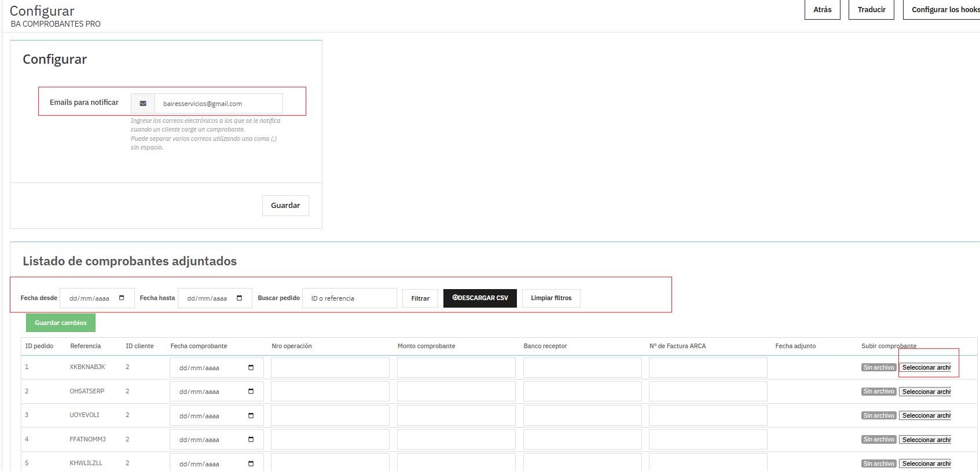
Task: Open calendar icon for order 3 Fecha comprobante
Action: pyautogui.click(x=251, y=416)
